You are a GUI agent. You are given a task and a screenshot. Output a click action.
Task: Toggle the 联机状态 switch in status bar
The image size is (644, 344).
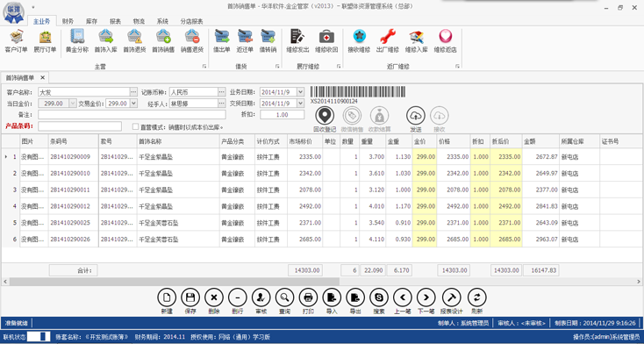coord(39,336)
